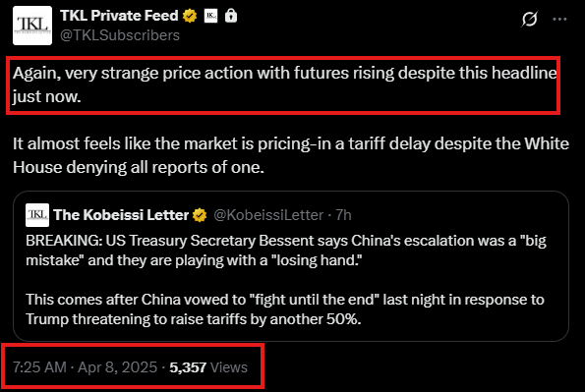Click the Kobeissi Letter avatar in quoted post
The image size is (585, 392).
tap(37, 215)
